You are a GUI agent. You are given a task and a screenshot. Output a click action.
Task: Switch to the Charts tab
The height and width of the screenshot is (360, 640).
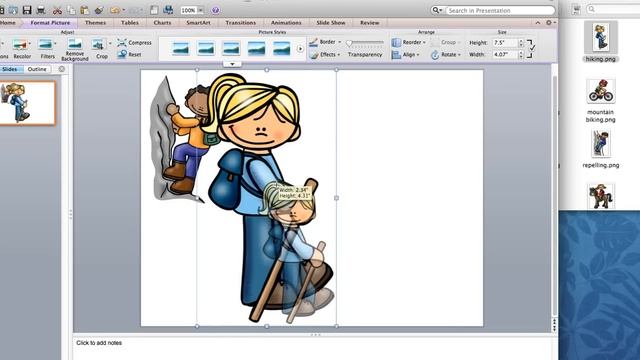pyautogui.click(x=162, y=23)
